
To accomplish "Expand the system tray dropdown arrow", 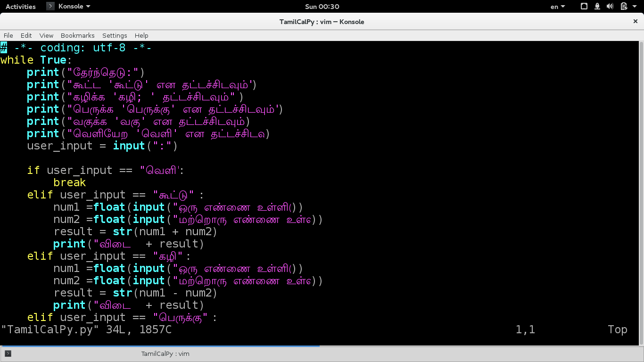I will [634, 6].
